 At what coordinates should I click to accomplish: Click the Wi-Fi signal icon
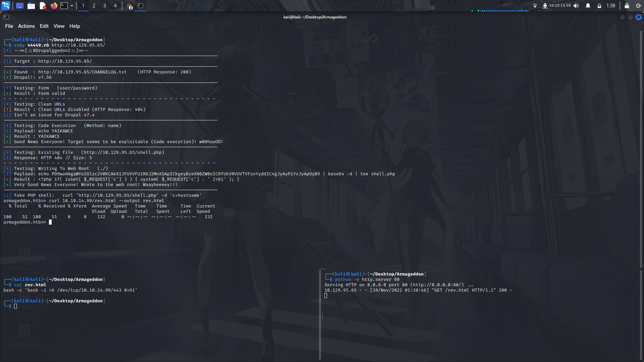pos(535,6)
